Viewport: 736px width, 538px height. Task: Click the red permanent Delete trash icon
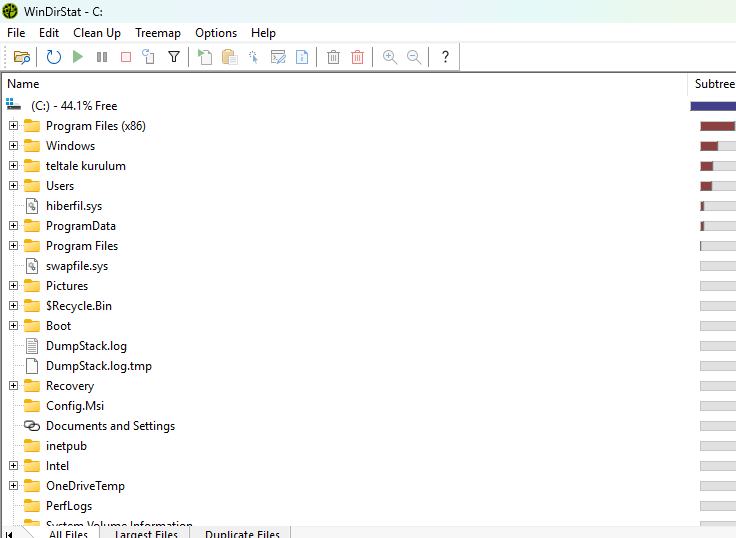click(357, 57)
